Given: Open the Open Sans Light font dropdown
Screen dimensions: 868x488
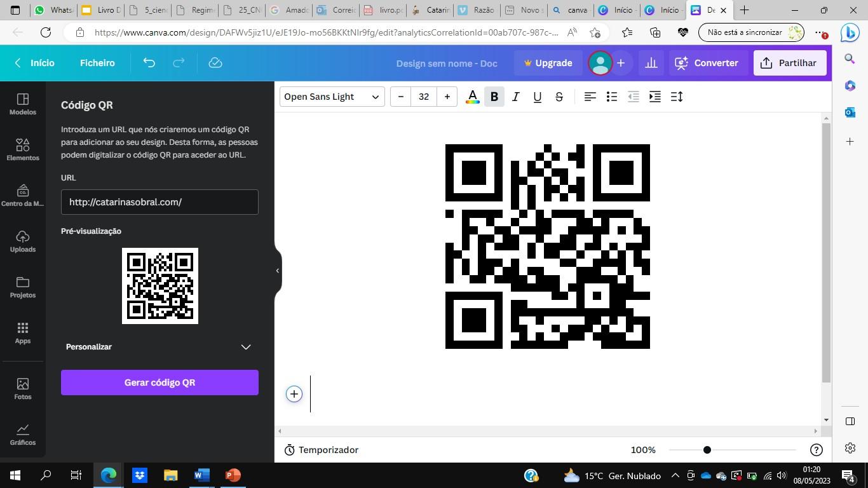Looking at the screenshot, I should click(x=332, y=97).
